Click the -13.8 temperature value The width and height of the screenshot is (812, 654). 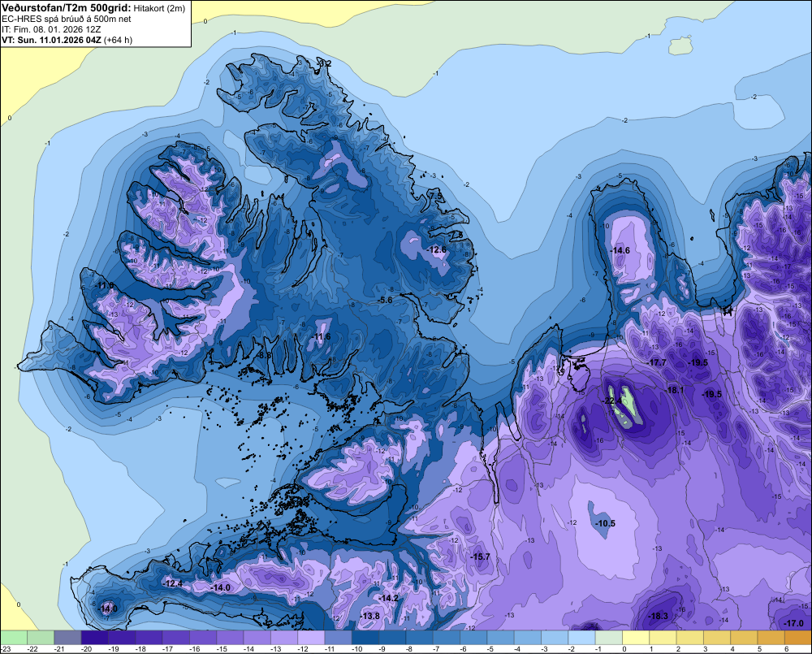point(369,616)
